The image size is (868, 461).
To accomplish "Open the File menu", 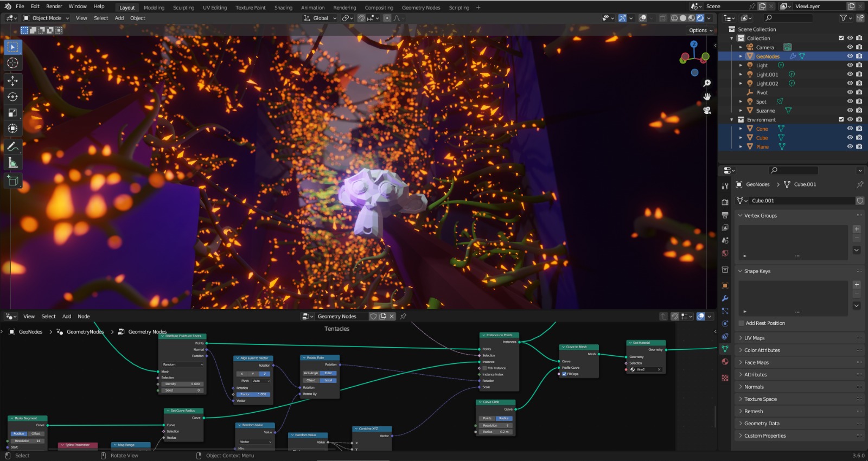I will click(x=20, y=7).
